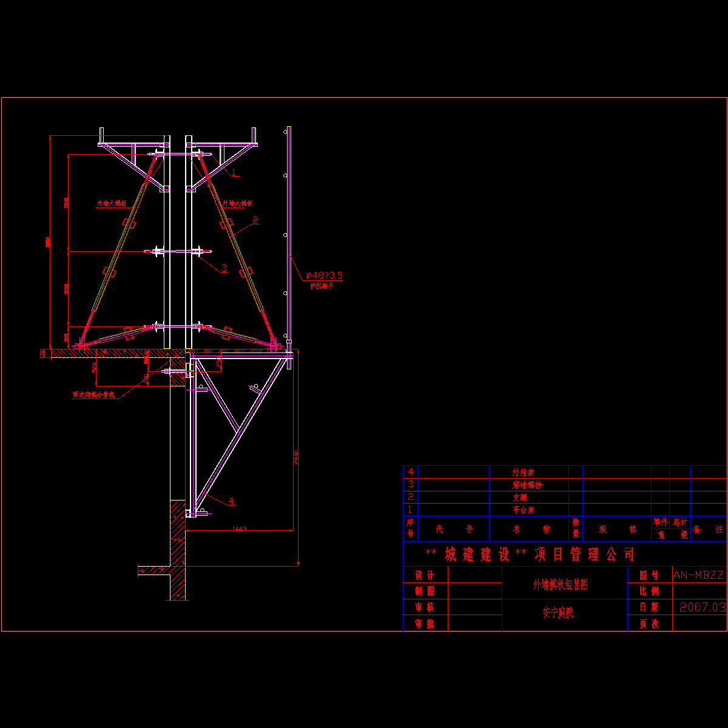Click the 穿墙螺栓 parts list entry

(x=527, y=485)
